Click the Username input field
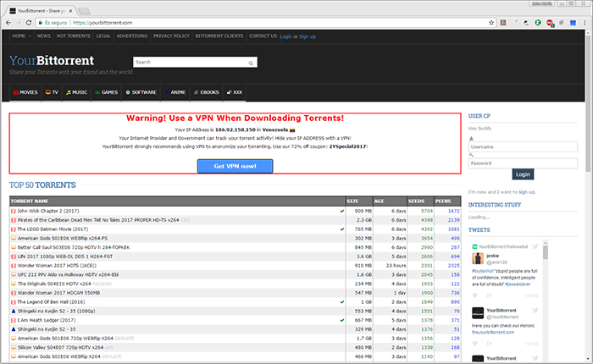Viewport: 593px width, 364px height. 523,146
